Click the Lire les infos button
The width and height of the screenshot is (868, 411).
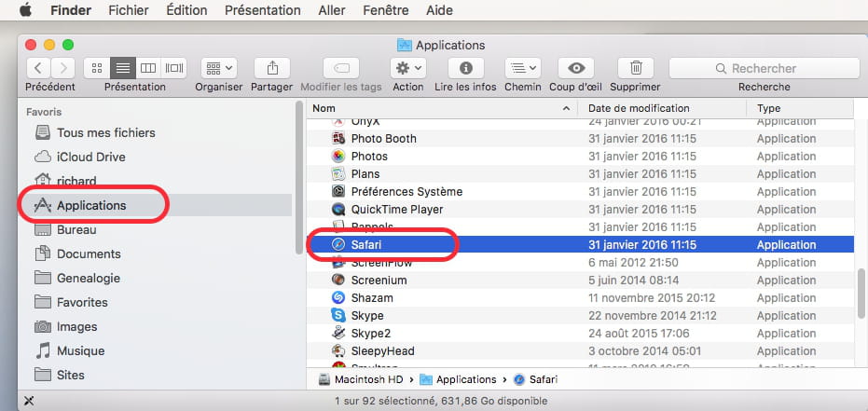tap(465, 68)
